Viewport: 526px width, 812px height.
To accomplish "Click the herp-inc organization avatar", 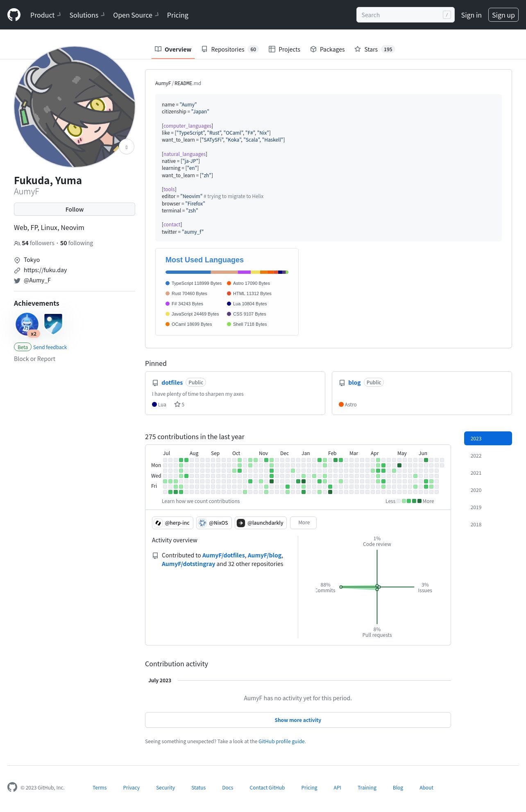I will [158, 523].
